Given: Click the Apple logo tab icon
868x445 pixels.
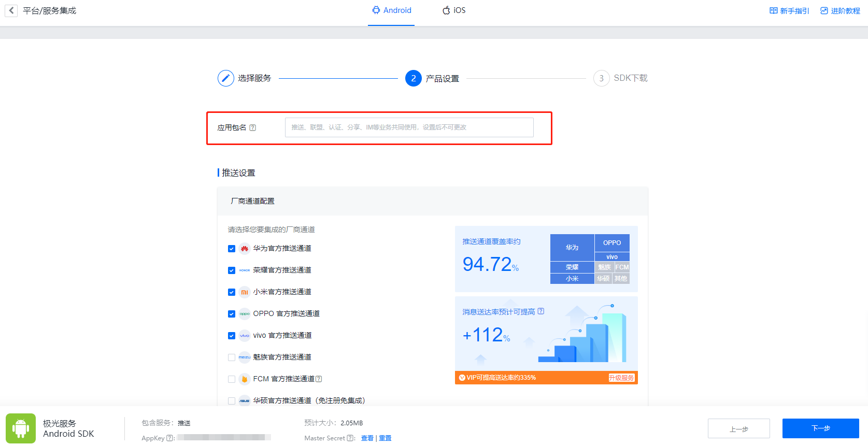Looking at the screenshot, I should (x=446, y=10).
